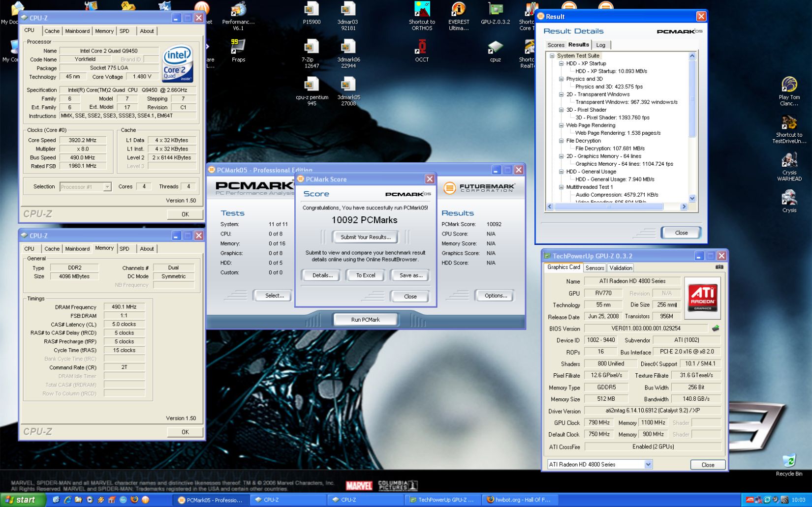Click the GPU-Z screenshot camera icon
Screen dimensions: 812x507
[x=719, y=267]
